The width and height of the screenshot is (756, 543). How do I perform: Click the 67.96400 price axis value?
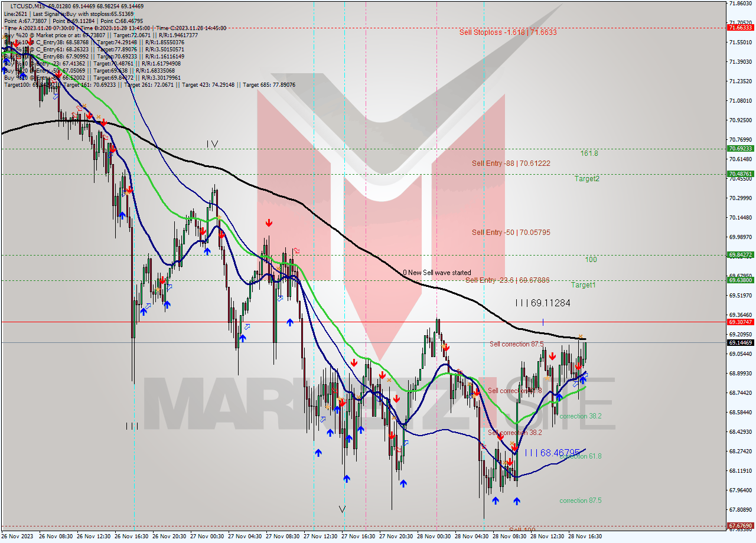(740, 490)
